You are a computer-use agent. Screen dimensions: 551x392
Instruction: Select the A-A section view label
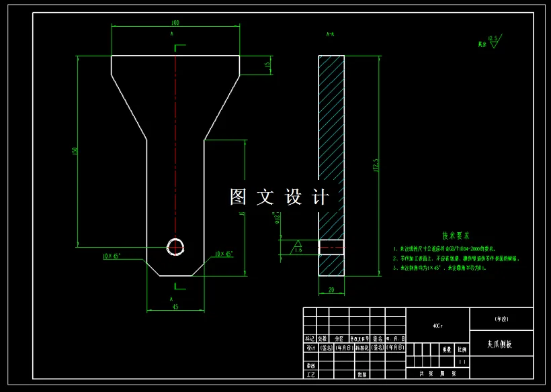pyautogui.click(x=330, y=34)
